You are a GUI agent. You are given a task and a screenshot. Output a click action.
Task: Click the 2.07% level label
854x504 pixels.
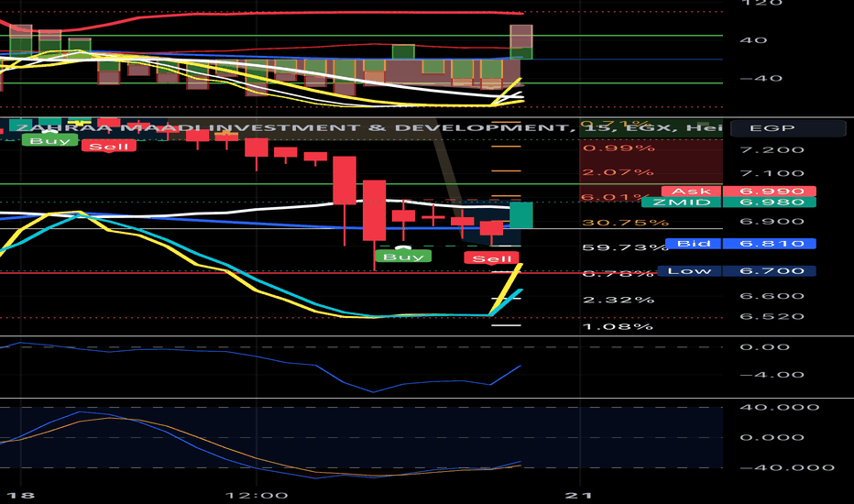[618, 172]
